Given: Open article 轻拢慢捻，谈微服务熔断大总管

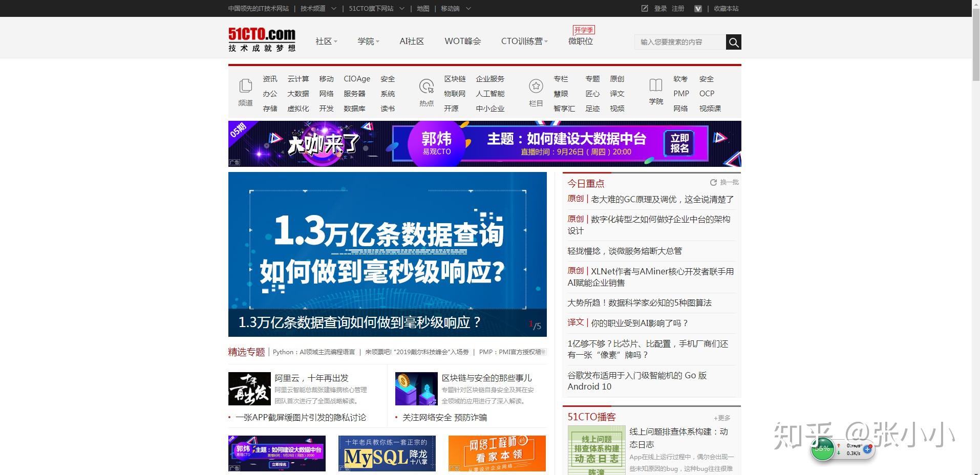Looking at the screenshot, I should point(625,251).
